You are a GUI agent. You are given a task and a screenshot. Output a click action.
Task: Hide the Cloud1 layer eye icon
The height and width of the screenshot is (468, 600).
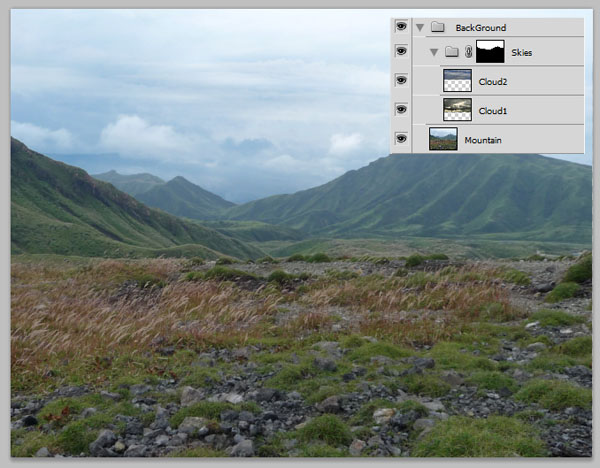[401, 109]
